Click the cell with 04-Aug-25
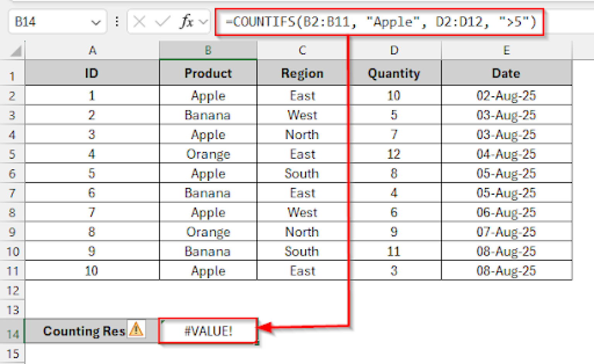Screen dimensions: 594x364 point(506,154)
